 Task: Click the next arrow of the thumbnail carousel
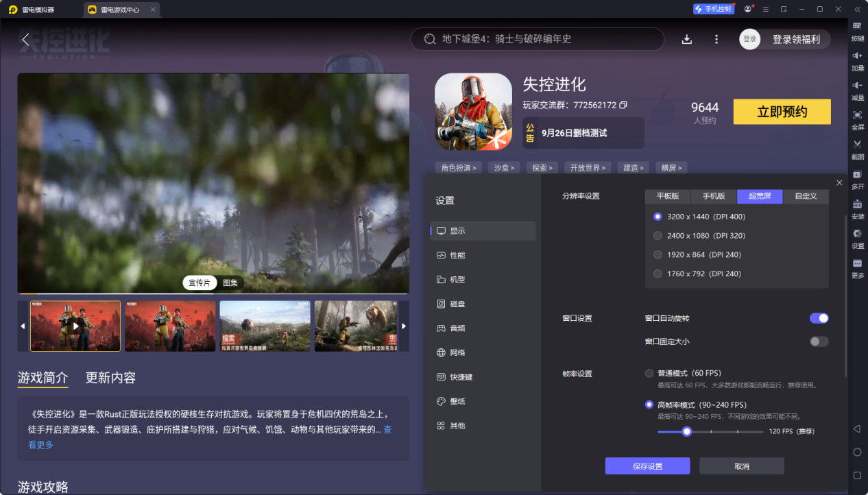(x=404, y=326)
